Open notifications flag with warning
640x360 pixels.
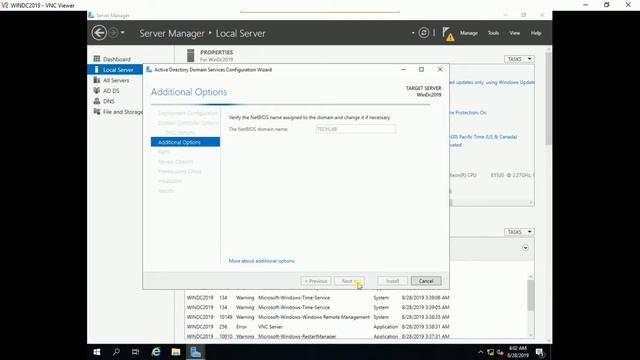pyautogui.click(x=448, y=34)
